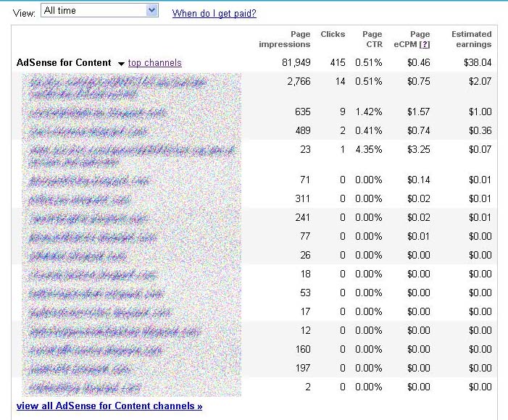Select the 0.51% CTR in the 2,766 row
The height and width of the screenshot is (420, 508).
[x=369, y=81]
